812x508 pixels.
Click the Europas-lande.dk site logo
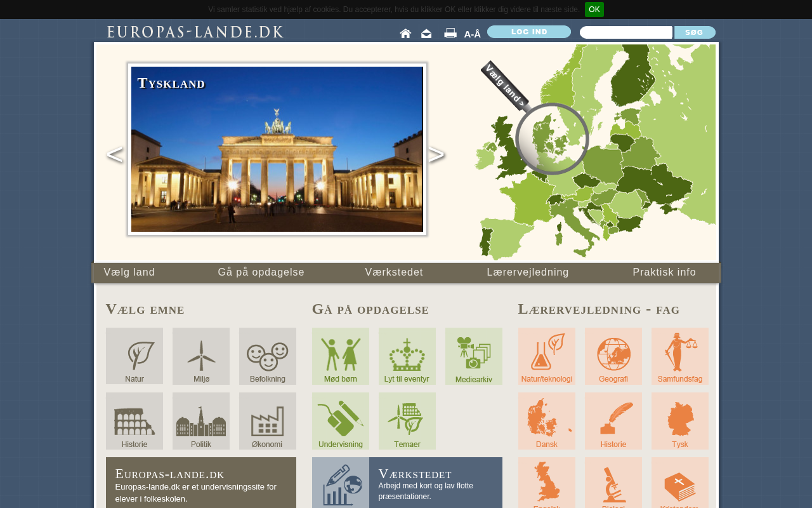(x=195, y=32)
